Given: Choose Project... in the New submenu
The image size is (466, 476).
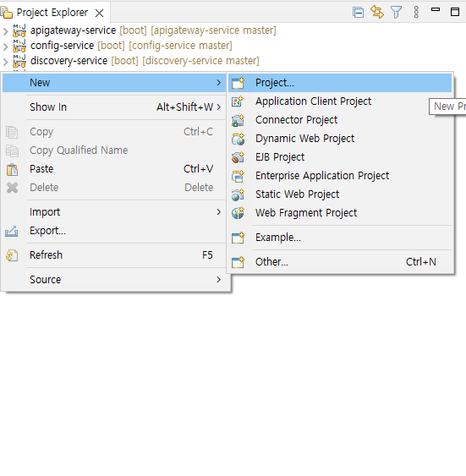Looking at the screenshot, I should pos(340,83).
